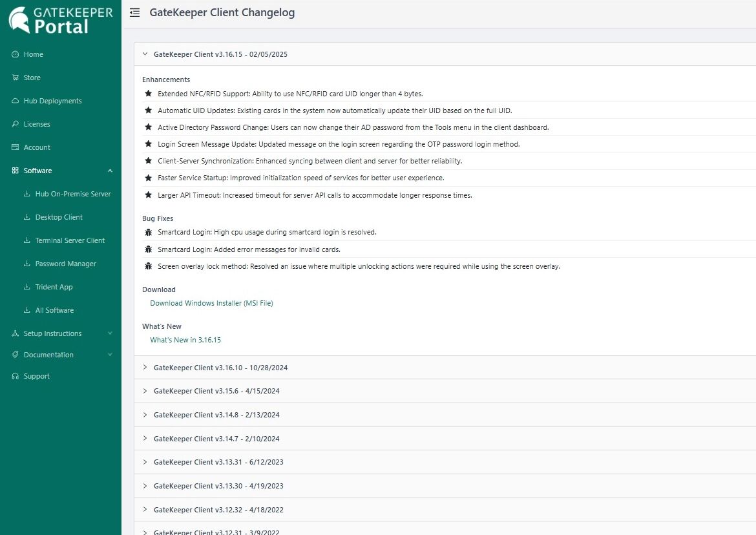Open the Store menu item
Screen dimensions: 756x535
(x=32, y=78)
